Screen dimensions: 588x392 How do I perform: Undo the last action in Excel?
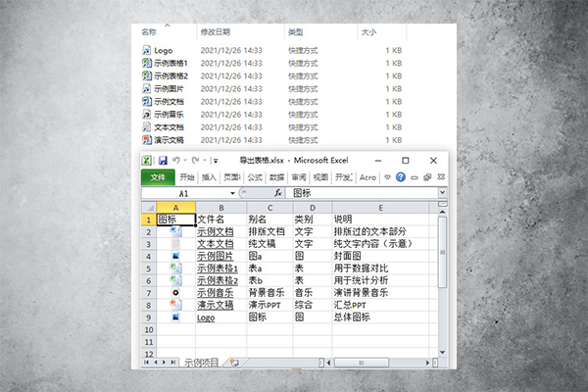tap(175, 160)
